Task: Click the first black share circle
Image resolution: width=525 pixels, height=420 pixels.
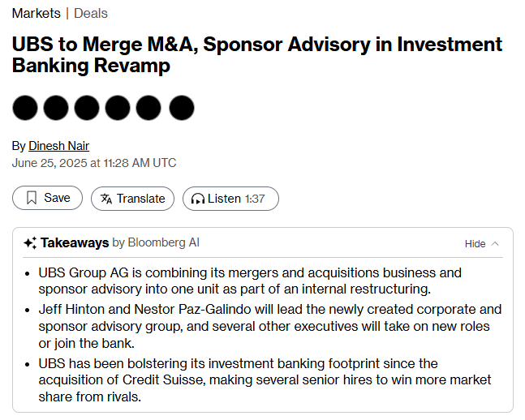Action: 25,108
